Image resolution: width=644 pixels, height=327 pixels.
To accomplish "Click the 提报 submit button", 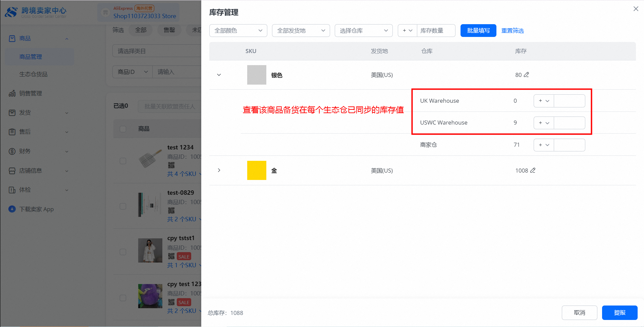I will (x=620, y=313).
